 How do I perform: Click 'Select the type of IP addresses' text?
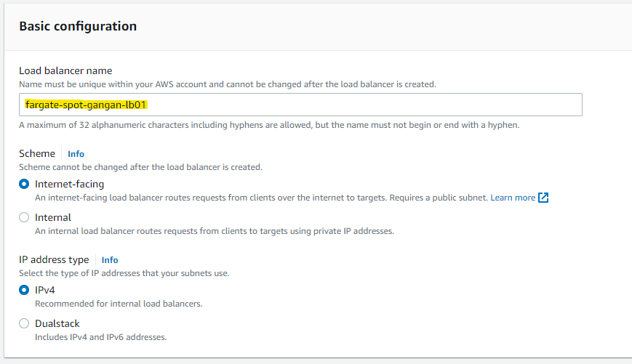pos(124,273)
